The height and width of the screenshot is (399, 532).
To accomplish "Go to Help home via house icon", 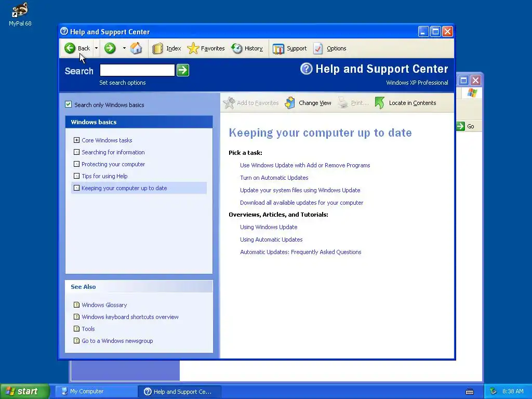I will click(136, 48).
